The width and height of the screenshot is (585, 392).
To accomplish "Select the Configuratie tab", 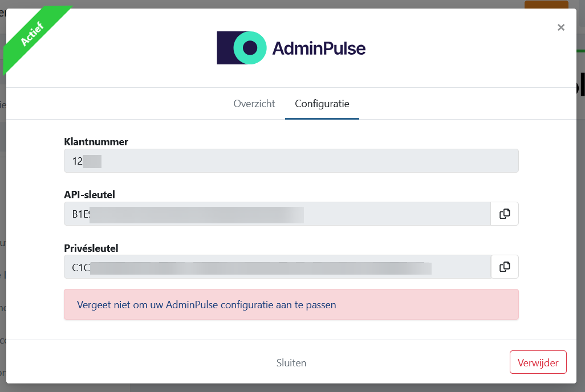I will pos(322,104).
